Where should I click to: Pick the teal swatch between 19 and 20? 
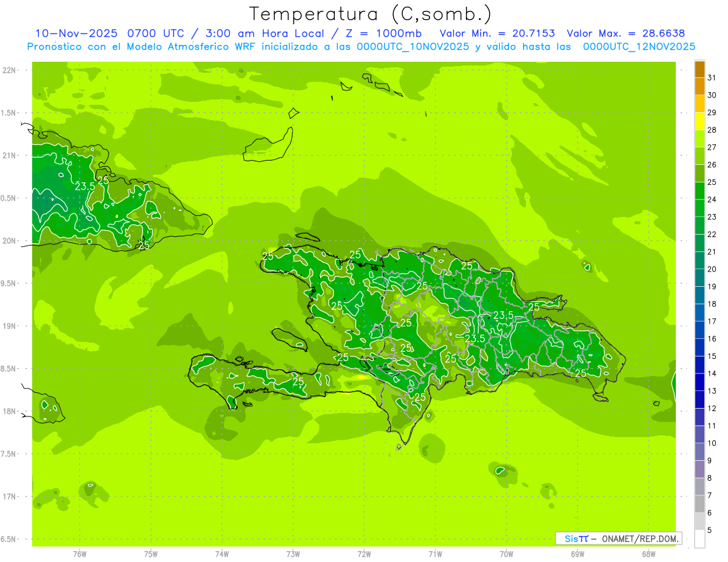pyautogui.click(x=699, y=278)
